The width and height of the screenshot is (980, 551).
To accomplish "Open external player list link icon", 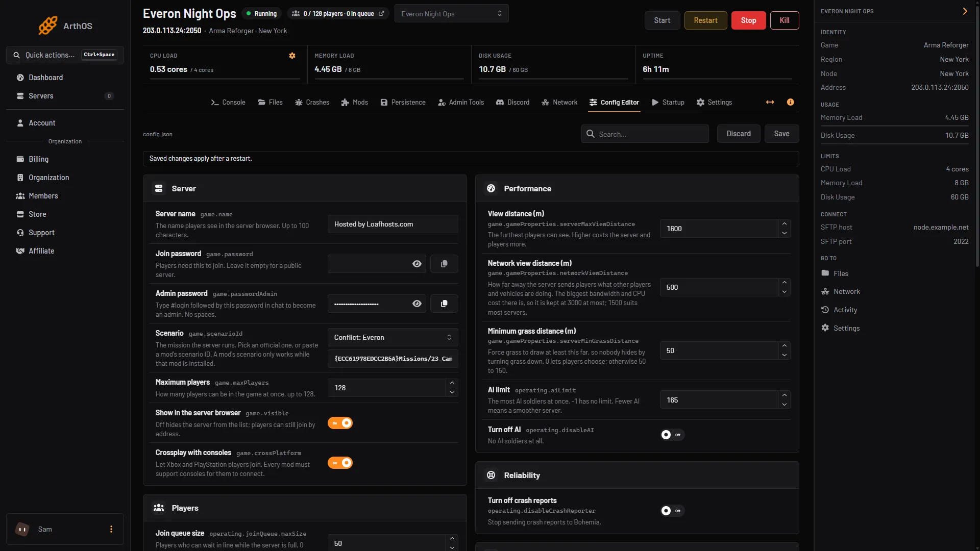I will coord(381,14).
